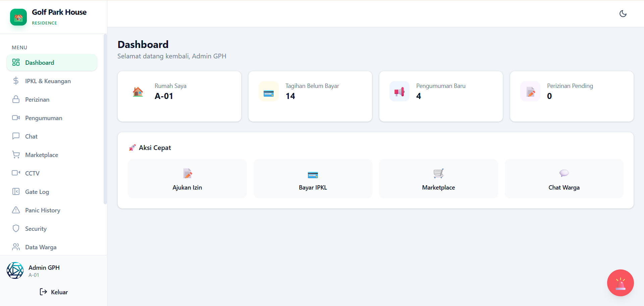This screenshot has height=306, width=644.
Task: Click the Panic History warning triangle icon
Action: tap(16, 210)
